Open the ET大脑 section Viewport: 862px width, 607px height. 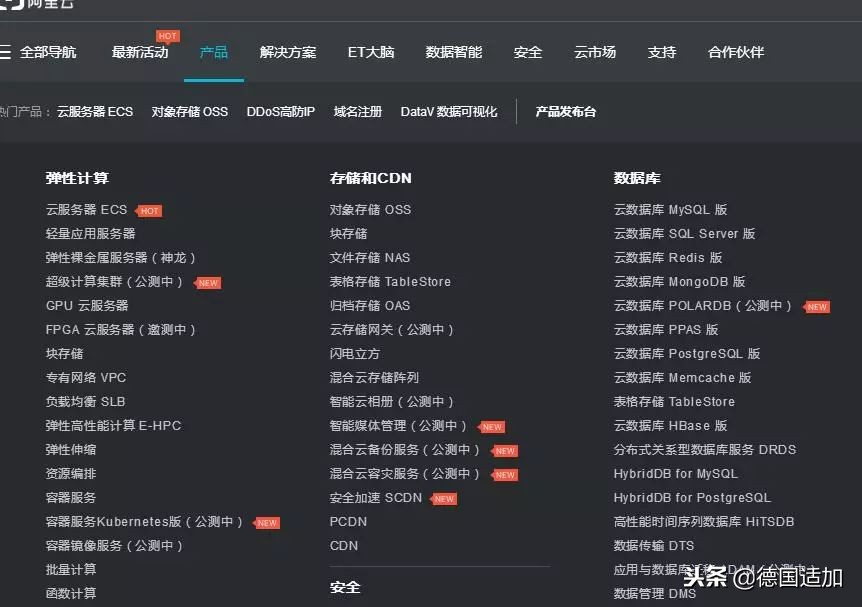(x=371, y=51)
